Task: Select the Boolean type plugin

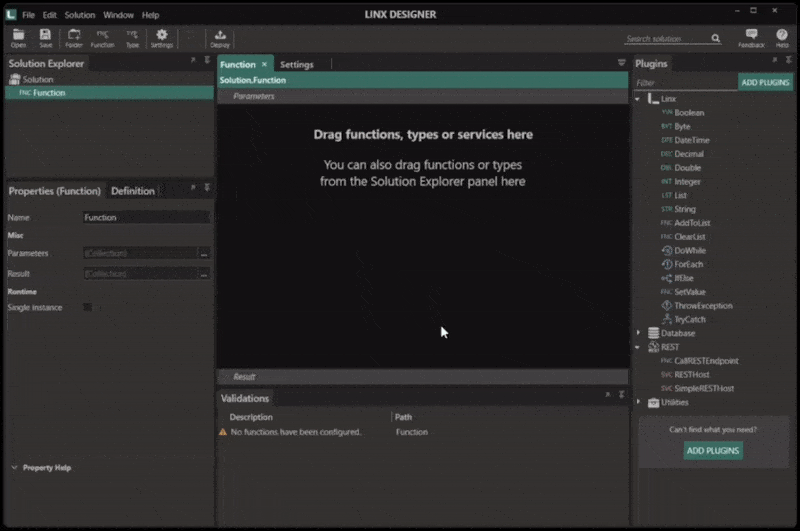Action: pyautogui.click(x=683, y=112)
